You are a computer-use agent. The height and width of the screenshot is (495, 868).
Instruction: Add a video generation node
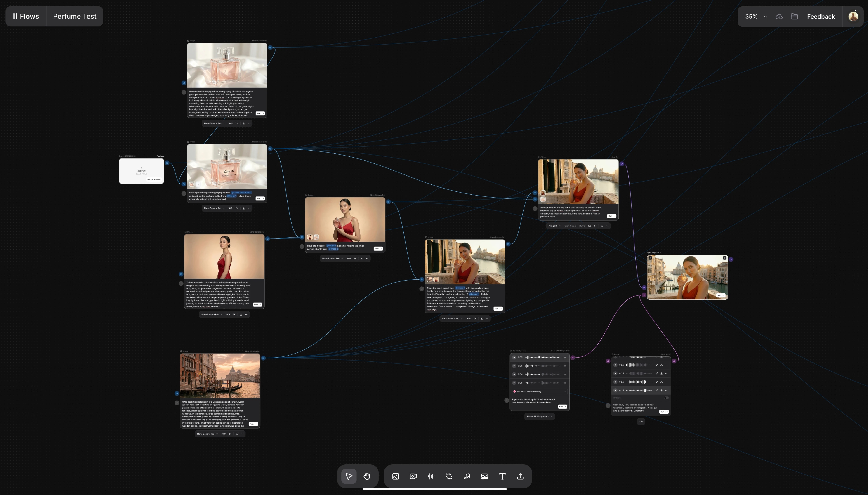413,476
